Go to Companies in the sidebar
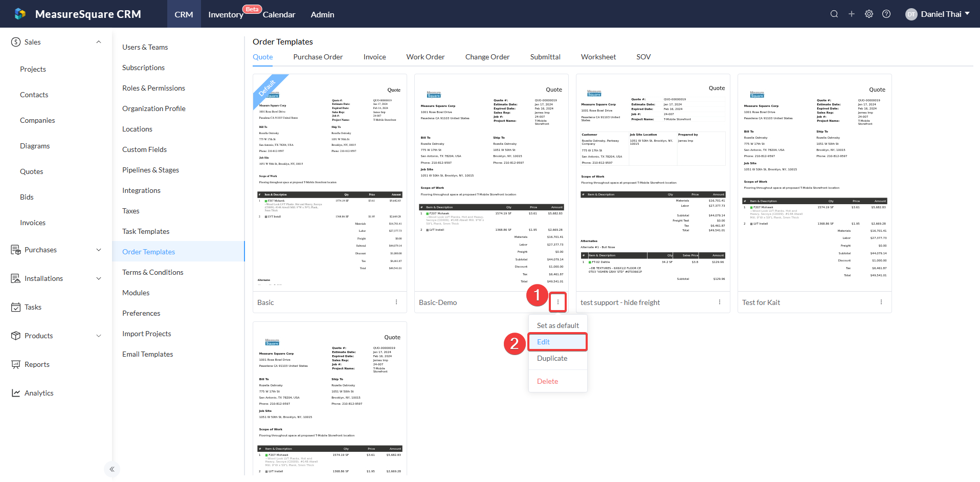The image size is (980, 482). coord(37,120)
